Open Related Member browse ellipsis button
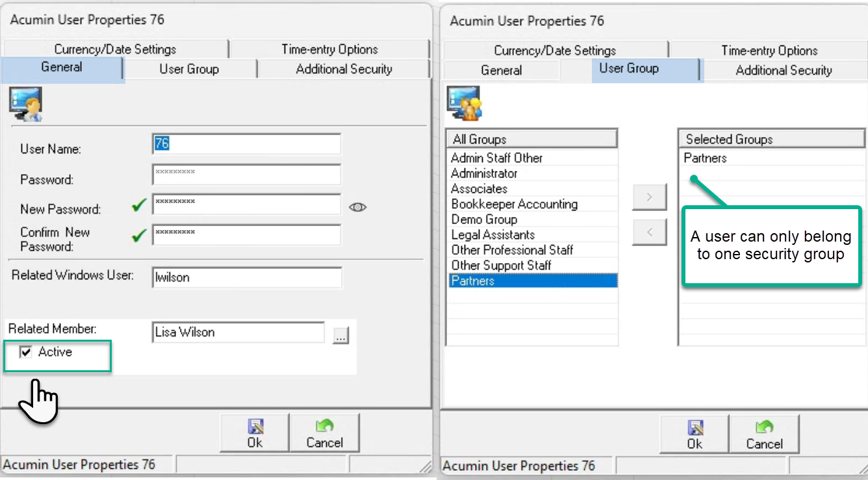The height and width of the screenshot is (480, 868). click(x=341, y=335)
